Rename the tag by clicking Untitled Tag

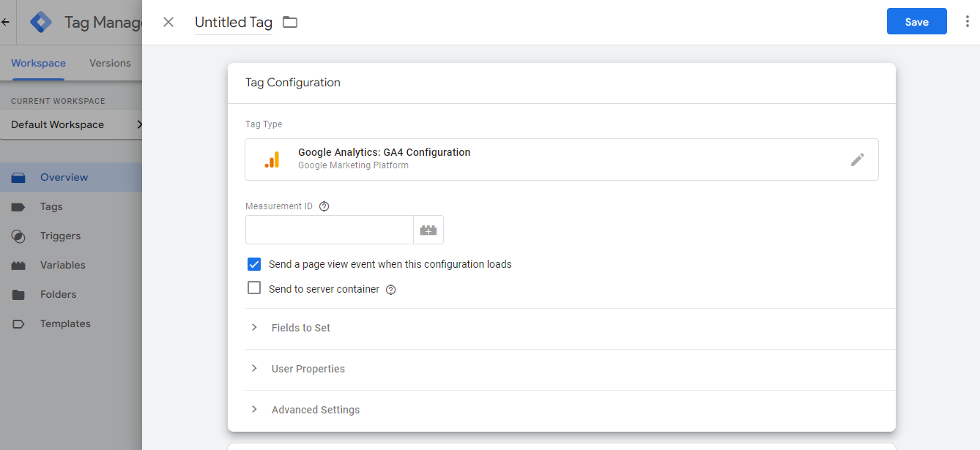coord(233,22)
